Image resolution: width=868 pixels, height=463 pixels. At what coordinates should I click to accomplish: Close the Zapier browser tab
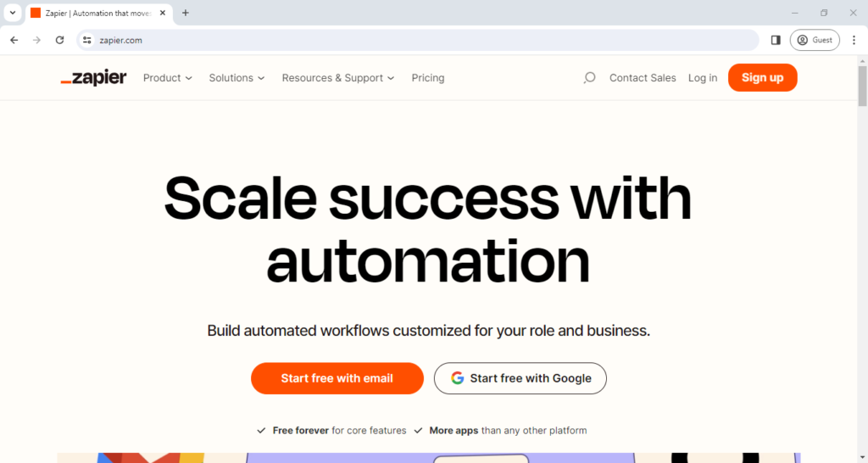[x=163, y=13]
